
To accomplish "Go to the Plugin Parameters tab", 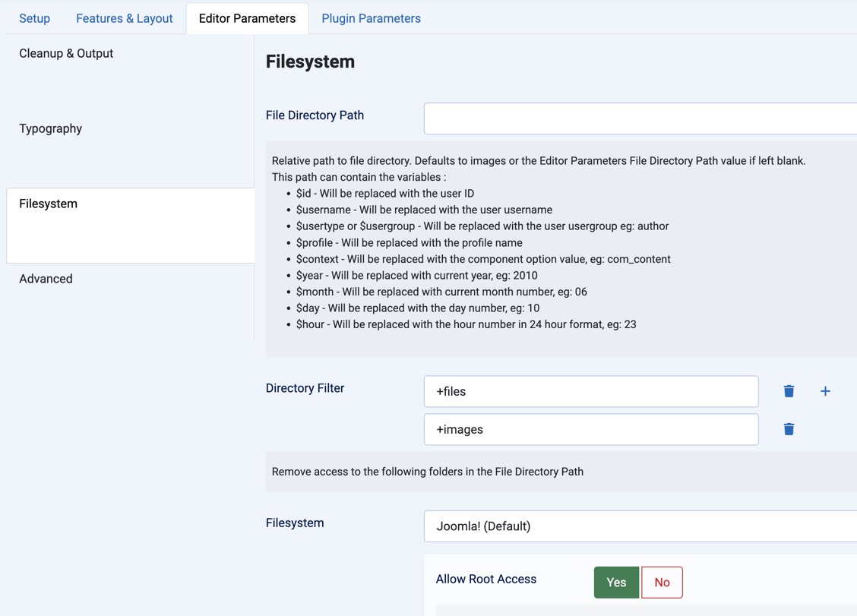I will coord(371,18).
